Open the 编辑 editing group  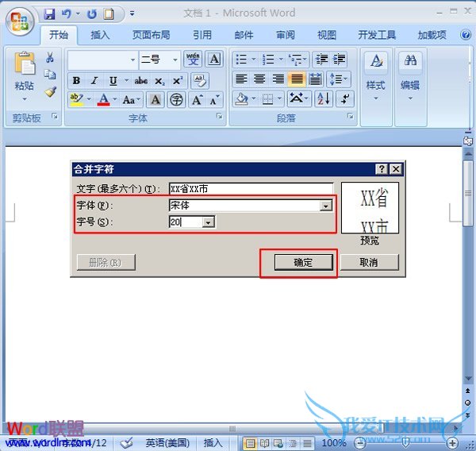[410, 87]
